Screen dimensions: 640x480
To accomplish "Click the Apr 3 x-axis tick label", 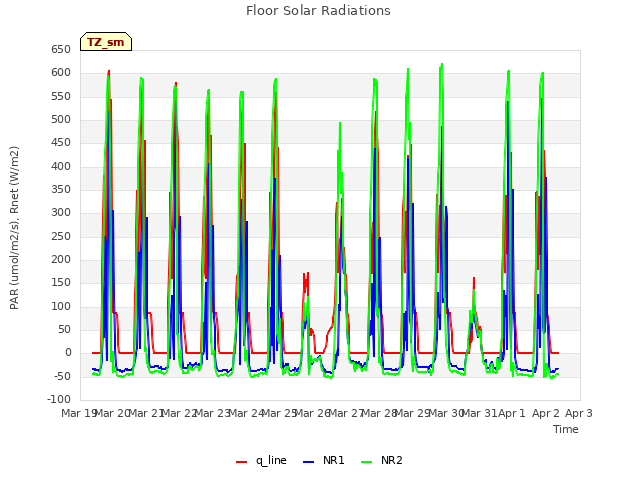I will [x=579, y=413].
